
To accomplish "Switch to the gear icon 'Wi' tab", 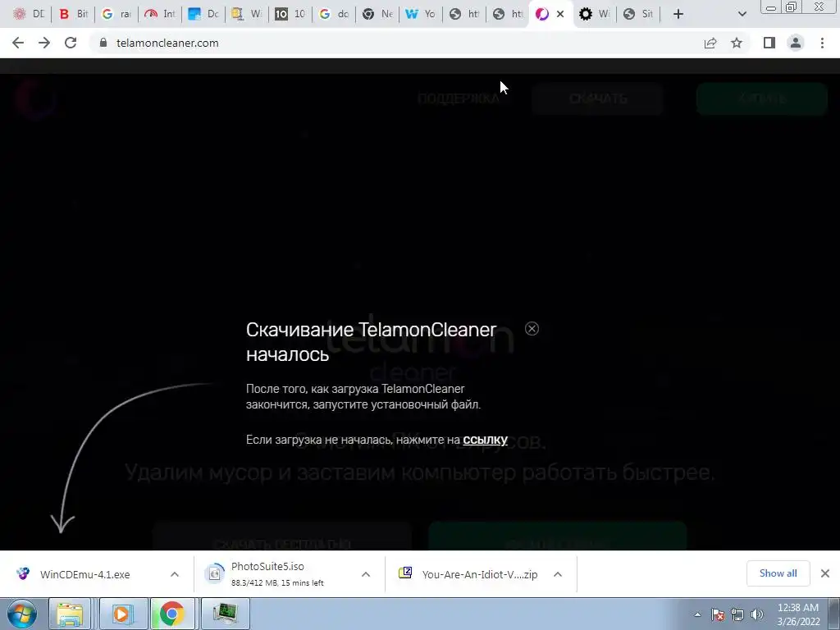I will click(595, 14).
